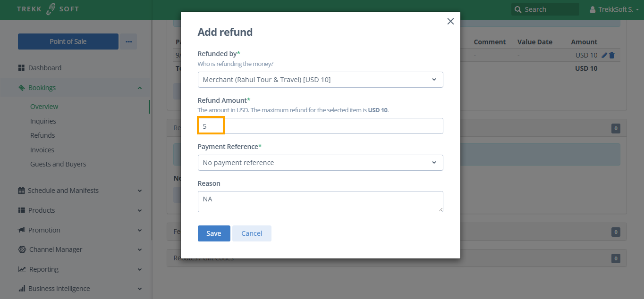Click the Promotion megaphone icon

coord(21,230)
